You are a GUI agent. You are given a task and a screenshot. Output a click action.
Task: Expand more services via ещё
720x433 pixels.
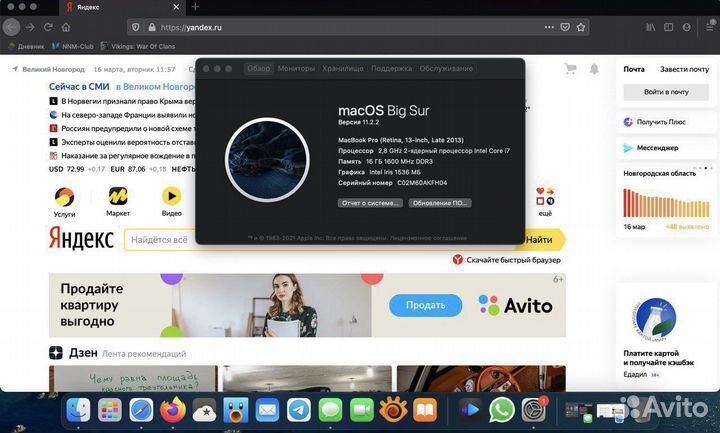545,202
